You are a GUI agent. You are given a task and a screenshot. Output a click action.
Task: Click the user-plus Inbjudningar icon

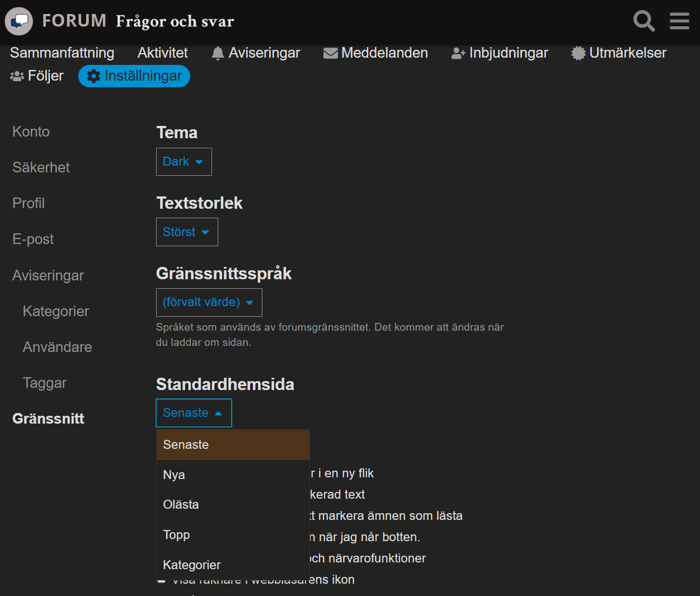coord(458,53)
